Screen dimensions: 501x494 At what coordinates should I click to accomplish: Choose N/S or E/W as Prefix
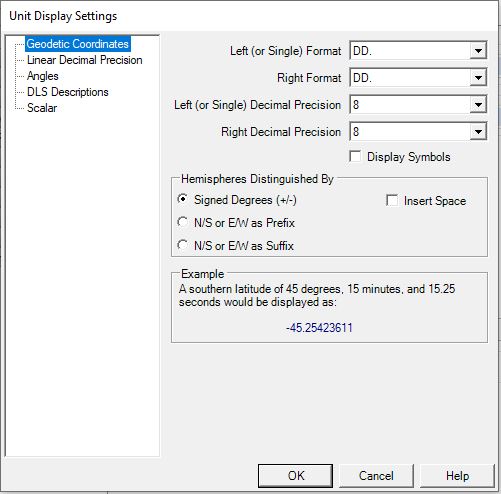[183, 222]
